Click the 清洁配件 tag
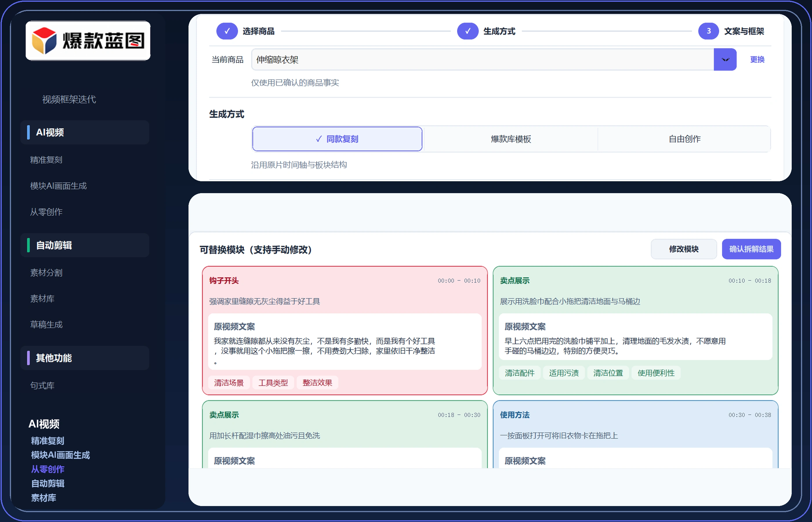The image size is (812, 522). 519,373
